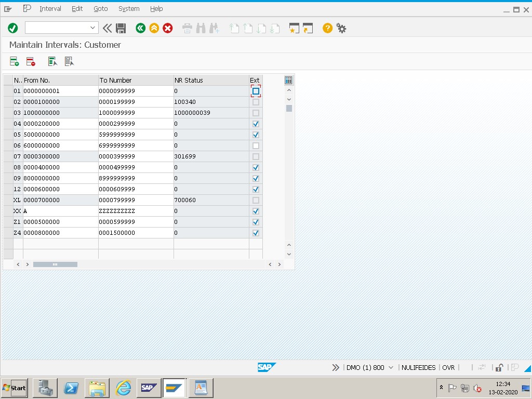Click the table vertical scrollbar thumb
The image size is (532, 399).
[x=289, y=108]
